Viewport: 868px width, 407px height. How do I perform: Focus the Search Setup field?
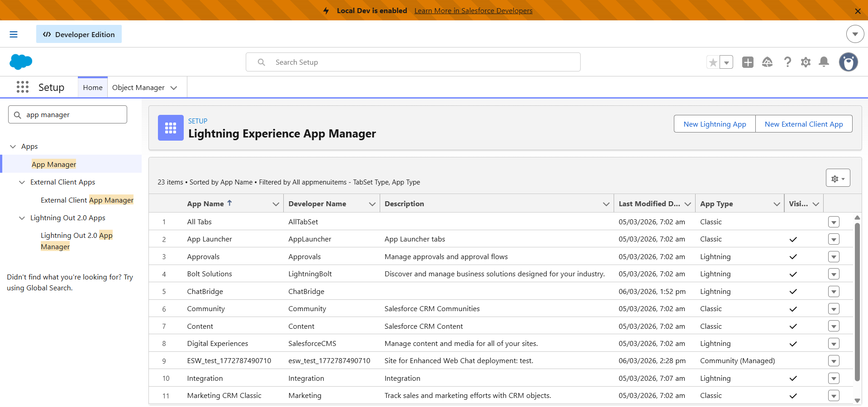(413, 62)
